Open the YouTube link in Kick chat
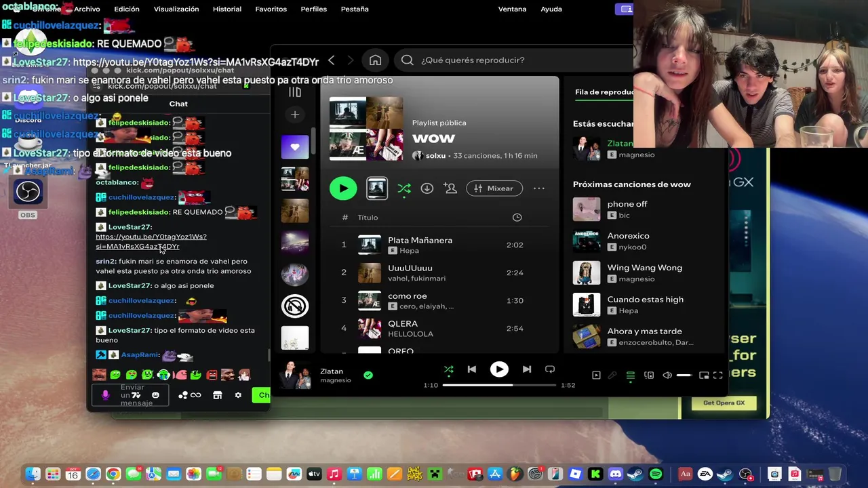This screenshot has height=488, width=868. click(x=151, y=242)
